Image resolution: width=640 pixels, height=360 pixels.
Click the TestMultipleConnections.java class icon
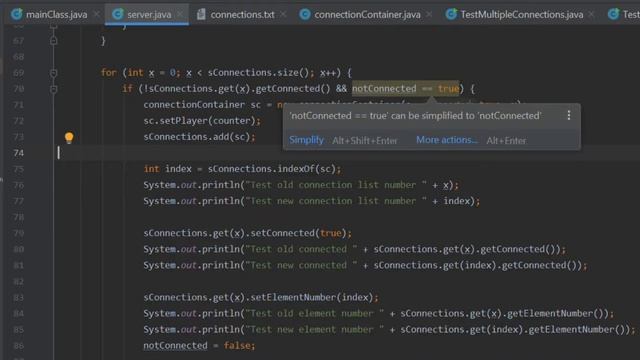tap(451, 14)
